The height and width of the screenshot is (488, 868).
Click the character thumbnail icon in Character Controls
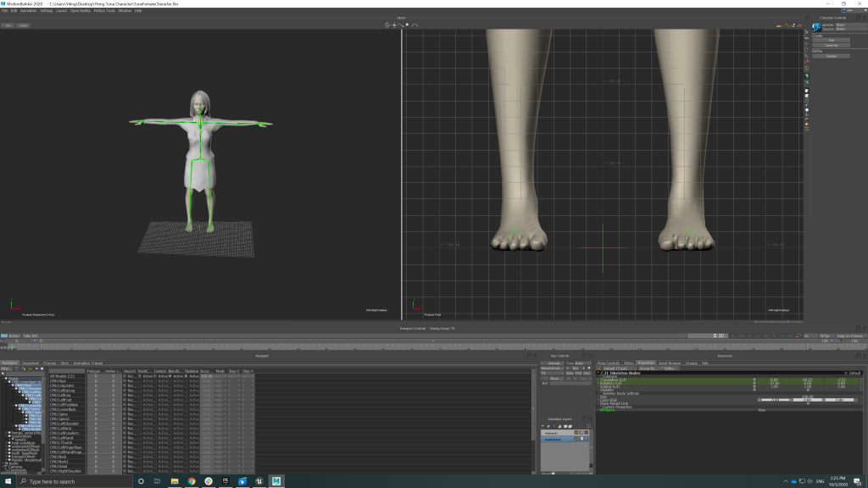pyautogui.click(x=816, y=27)
